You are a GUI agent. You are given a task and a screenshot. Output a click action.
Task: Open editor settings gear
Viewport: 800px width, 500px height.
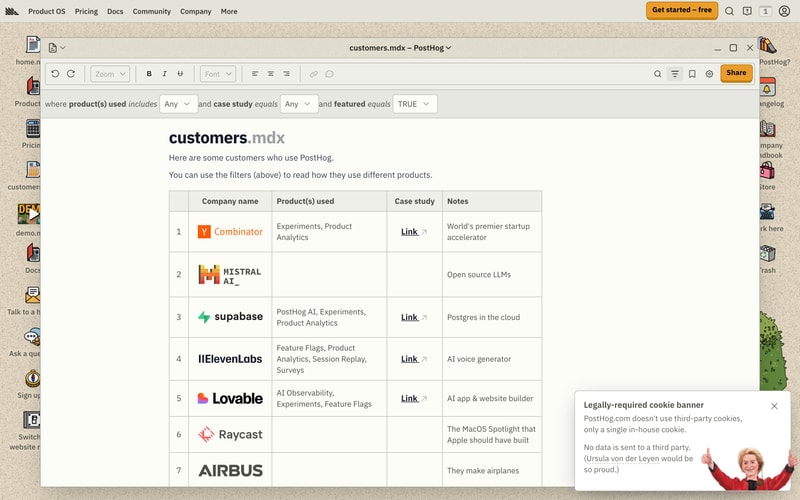[709, 74]
